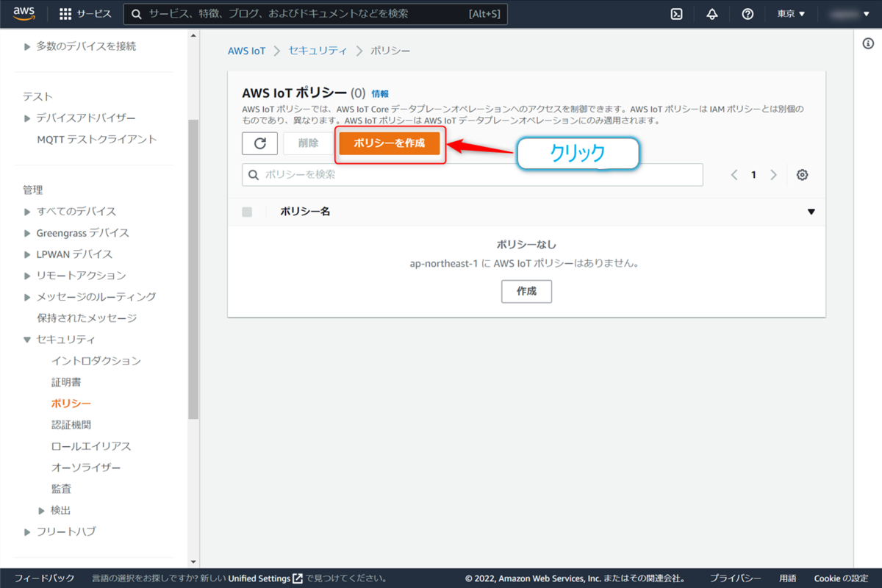This screenshot has height=588, width=882.
Task: Open ロールエイリアス page
Action: click(x=91, y=446)
